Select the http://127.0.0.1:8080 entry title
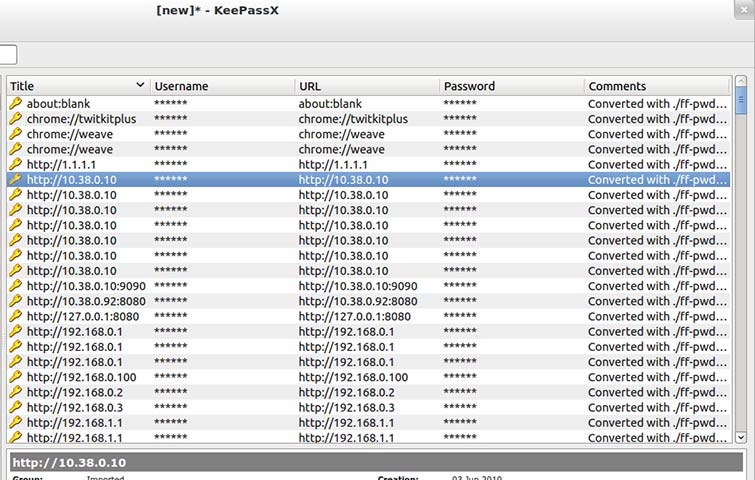 coord(83,317)
